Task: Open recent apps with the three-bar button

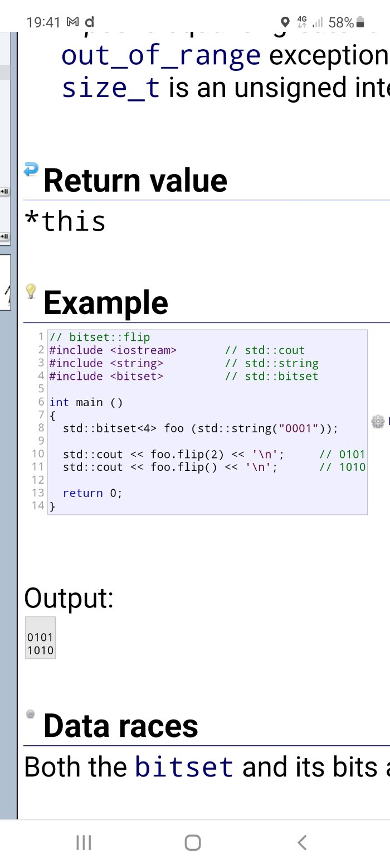Action: pos(84,842)
